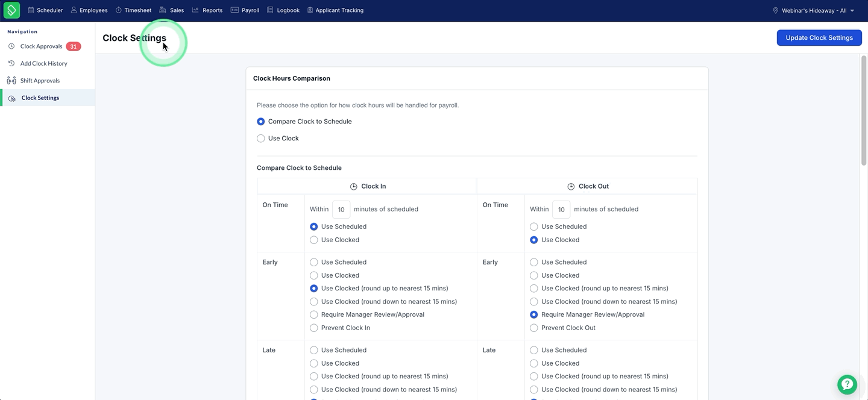Click the 31 badge on Clock Approvals
Viewport: 868px width, 400px height.
74,46
